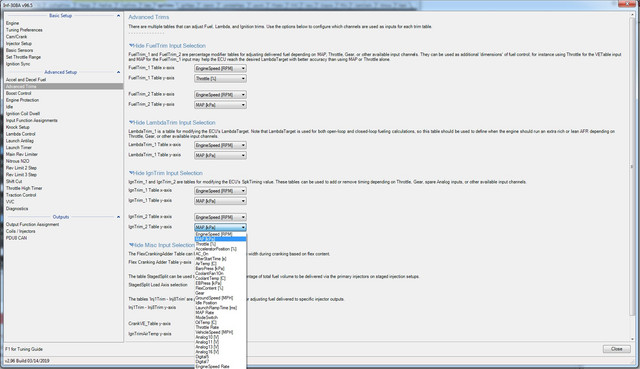Choose AcceleratorPosition [%] in the open list
The height and width of the screenshot is (369, 640).
coord(220,249)
